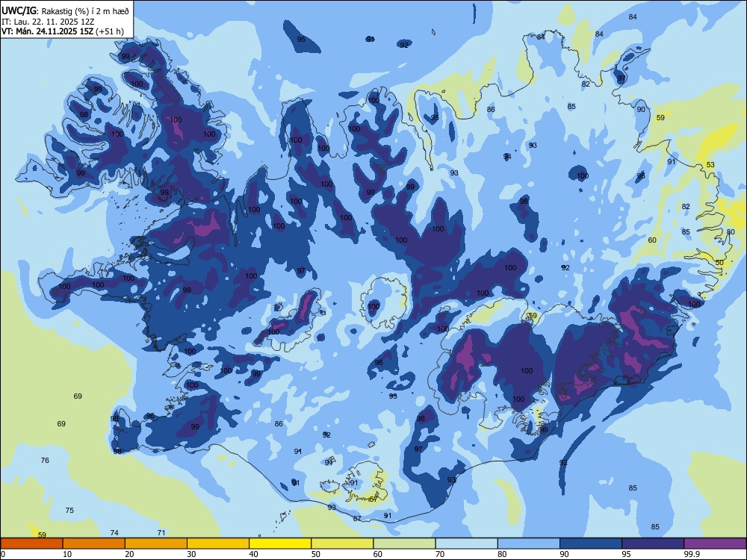Viewport: 747px width, 560px height.
Task: Select the 30–40 amber legend swatch
Action: pyautogui.click(x=218, y=544)
